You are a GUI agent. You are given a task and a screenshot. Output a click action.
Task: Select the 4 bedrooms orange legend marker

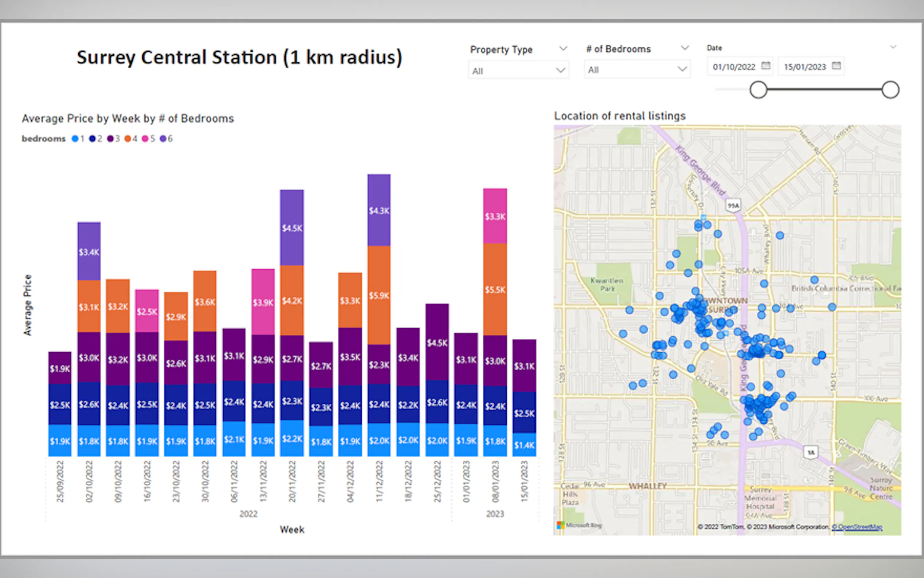pyautogui.click(x=128, y=139)
